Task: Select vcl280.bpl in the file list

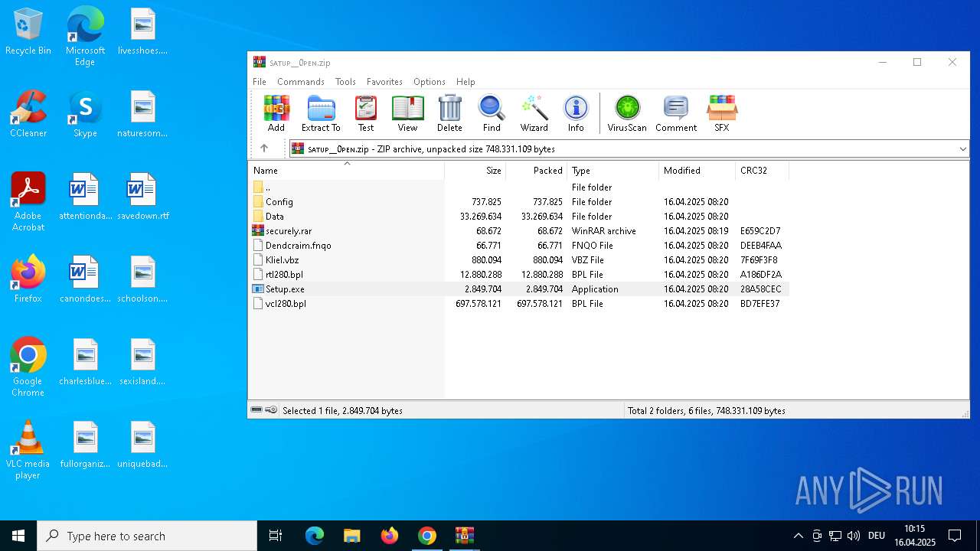Action: point(518,304)
